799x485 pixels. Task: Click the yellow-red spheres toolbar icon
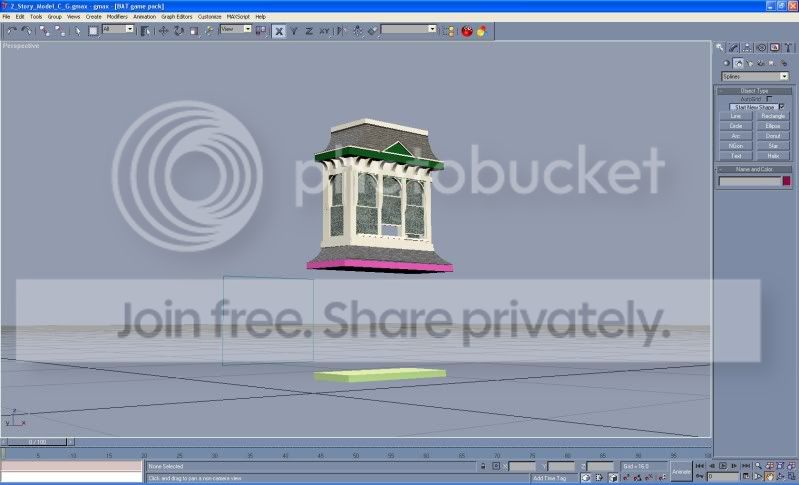[482, 31]
